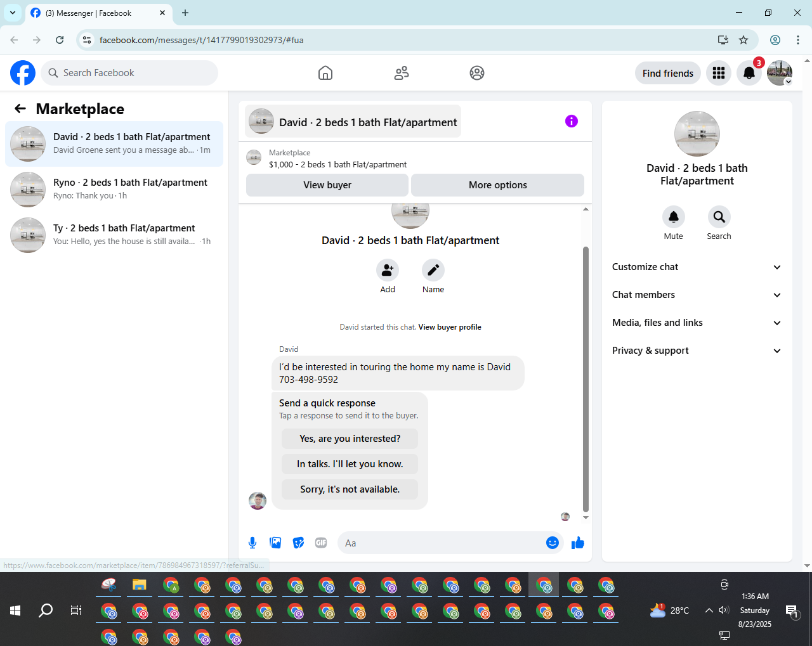
Task: Open the account profile picture menu
Action: coord(780,73)
